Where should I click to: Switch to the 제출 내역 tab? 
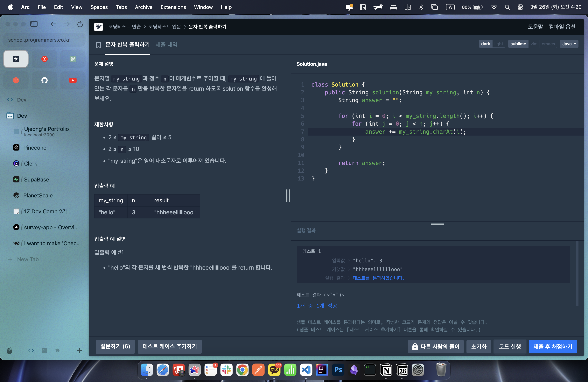coord(166,45)
